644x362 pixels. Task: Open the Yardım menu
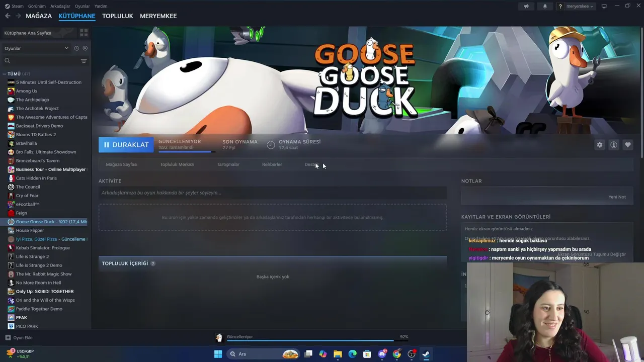tap(101, 7)
